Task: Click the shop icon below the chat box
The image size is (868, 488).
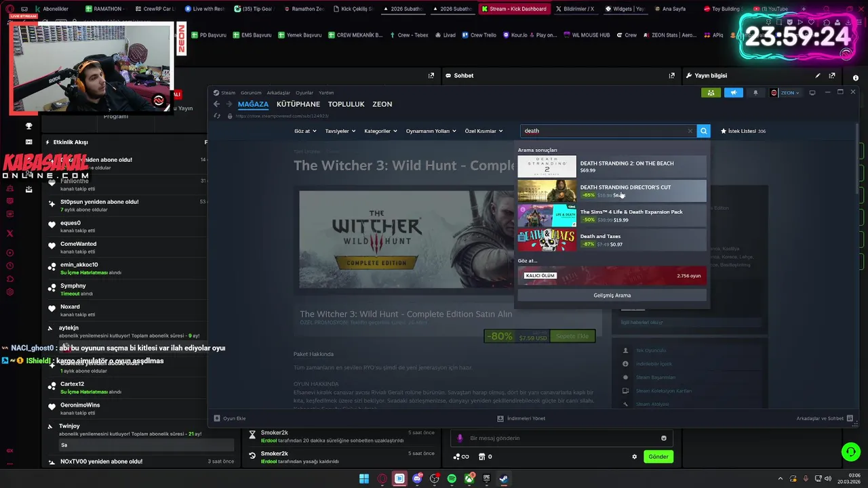Action: 481,457
